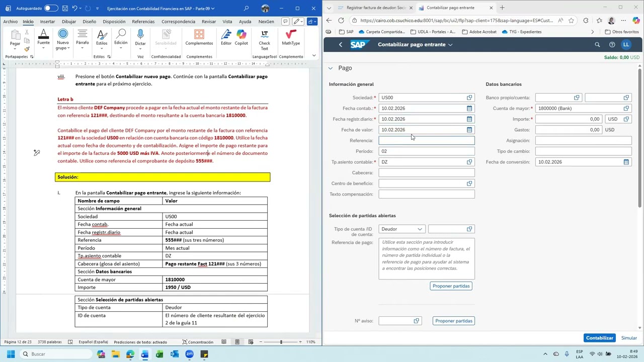Image resolution: width=644 pixels, height=362 pixels.
Task: Click the Referencia de pago text area
Action: (427, 258)
